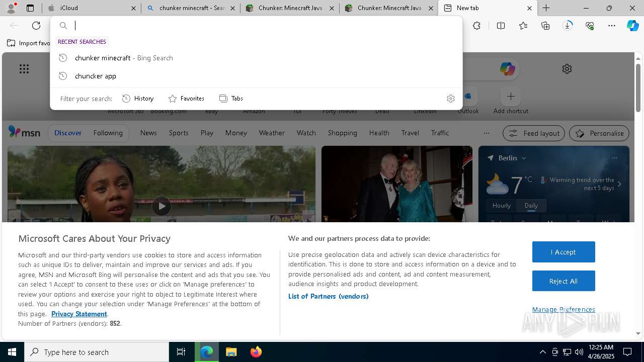Open the volume control in system tray
This screenshot has width=644, height=362.
coord(579,352)
